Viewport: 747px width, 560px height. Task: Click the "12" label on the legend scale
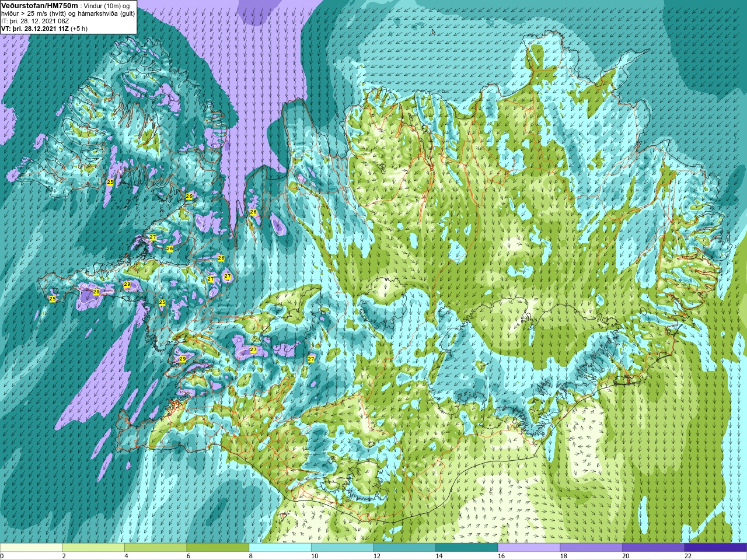(x=377, y=556)
